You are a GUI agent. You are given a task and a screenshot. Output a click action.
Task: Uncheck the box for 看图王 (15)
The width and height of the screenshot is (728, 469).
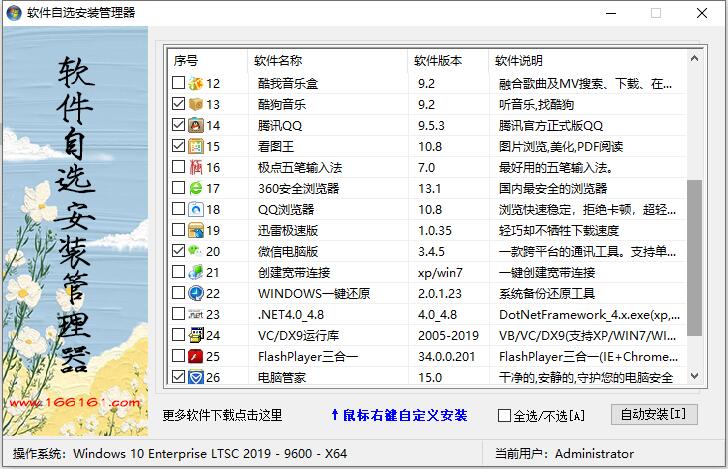click(178, 146)
